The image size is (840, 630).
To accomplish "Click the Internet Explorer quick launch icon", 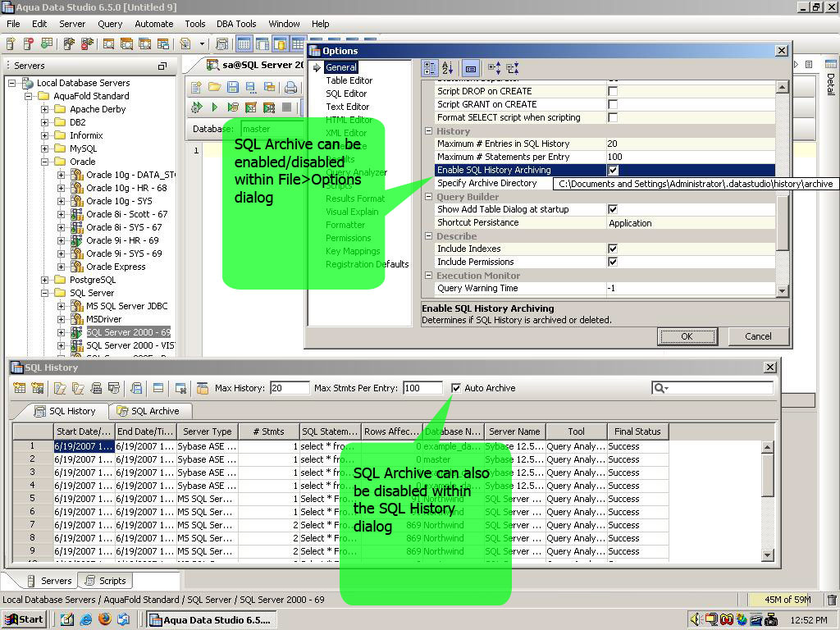I will tap(85, 620).
